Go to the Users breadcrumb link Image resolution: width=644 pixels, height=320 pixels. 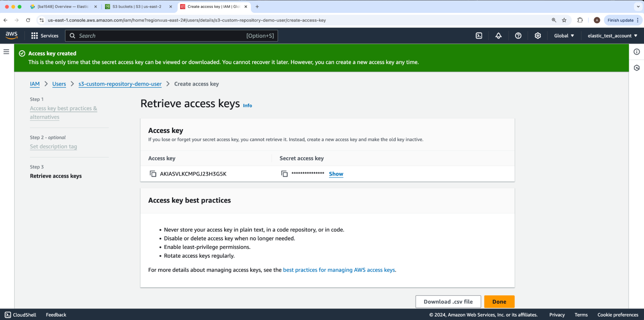pyautogui.click(x=59, y=84)
